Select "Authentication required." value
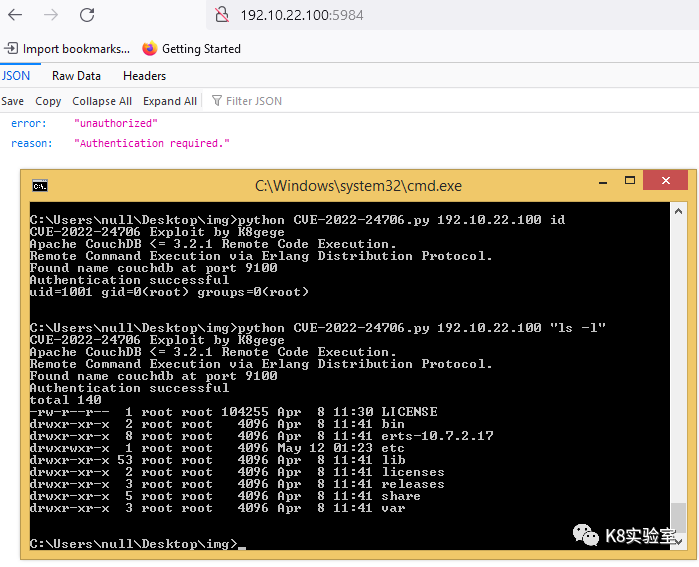Screen dimensions: 699x567 click(x=152, y=144)
